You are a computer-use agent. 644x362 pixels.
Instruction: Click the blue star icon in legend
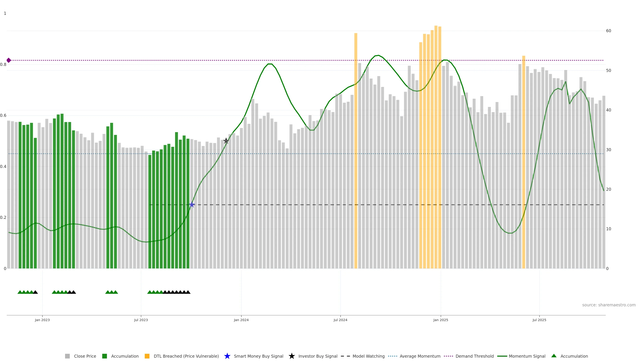point(227,356)
